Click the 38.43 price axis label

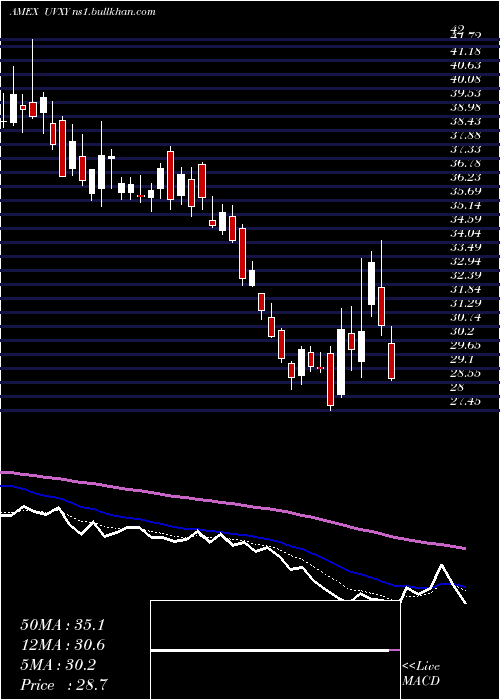click(467, 121)
